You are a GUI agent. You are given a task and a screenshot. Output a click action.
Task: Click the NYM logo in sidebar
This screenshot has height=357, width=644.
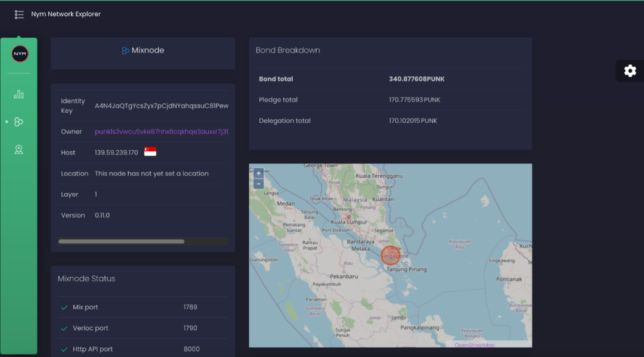click(20, 54)
